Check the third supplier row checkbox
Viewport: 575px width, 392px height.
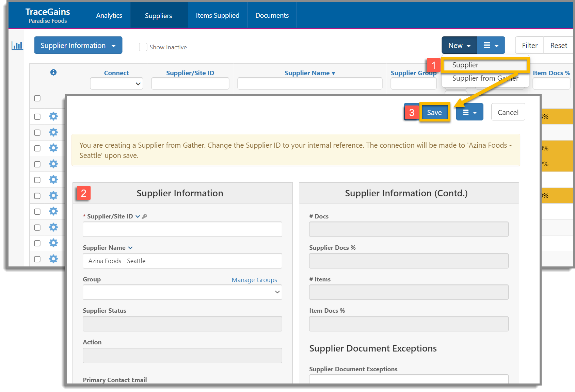coord(37,148)
